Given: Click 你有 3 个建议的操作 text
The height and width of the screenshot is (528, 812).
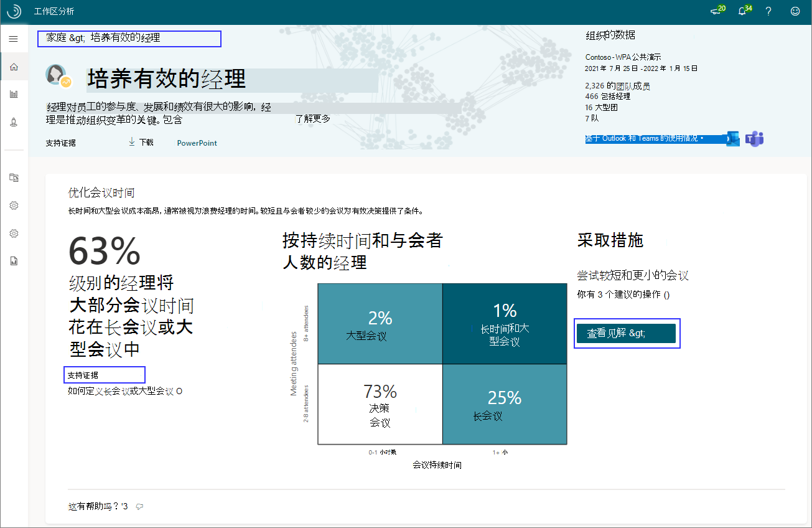Looking at the screenshot, I should (623, 295).
